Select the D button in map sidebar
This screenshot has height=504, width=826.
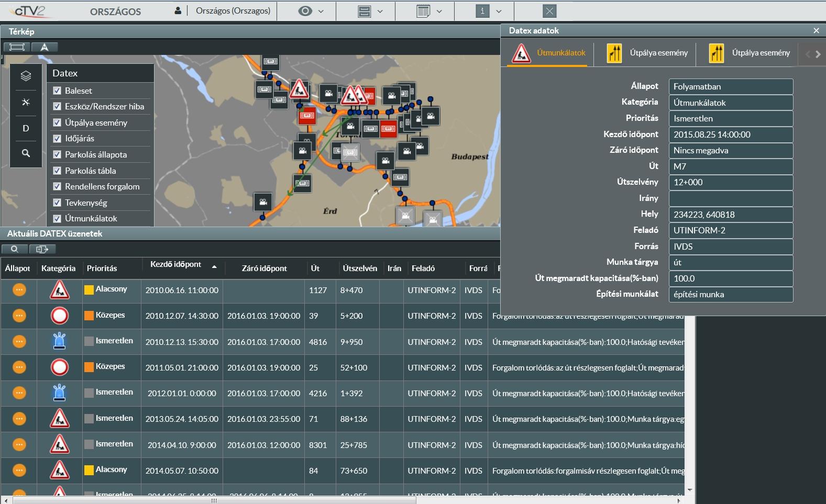click(26, 128)
